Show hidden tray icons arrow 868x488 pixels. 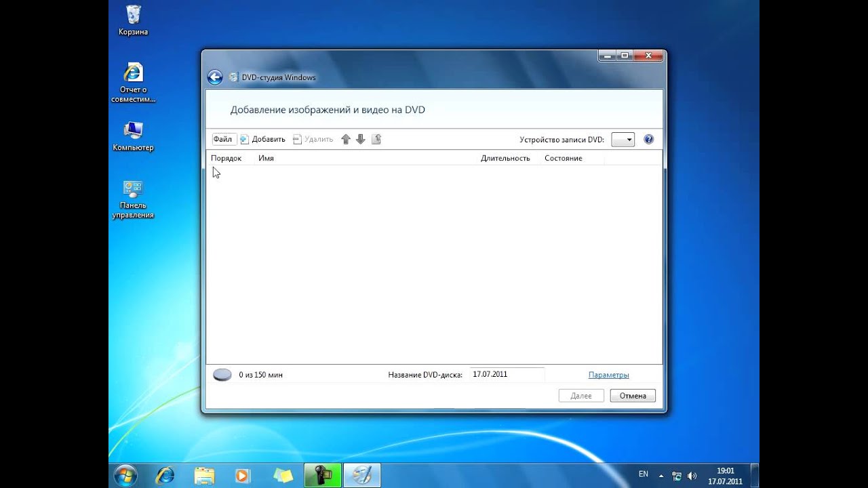[661, 476]
